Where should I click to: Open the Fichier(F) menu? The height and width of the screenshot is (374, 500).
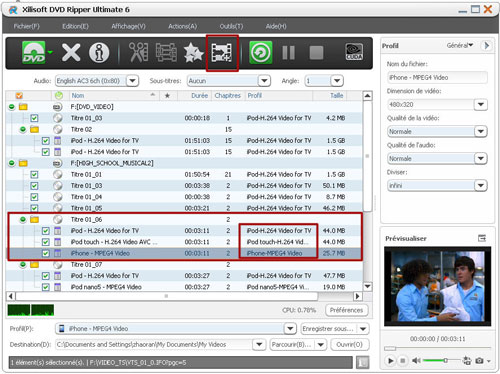tap(27, 26)
